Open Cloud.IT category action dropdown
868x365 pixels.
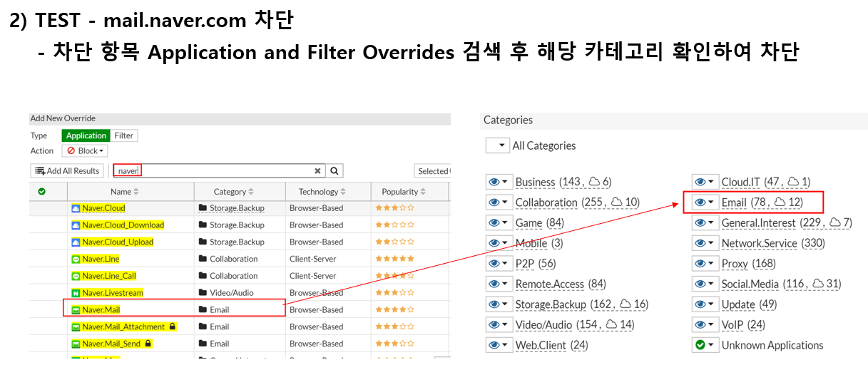pos(705,182)
